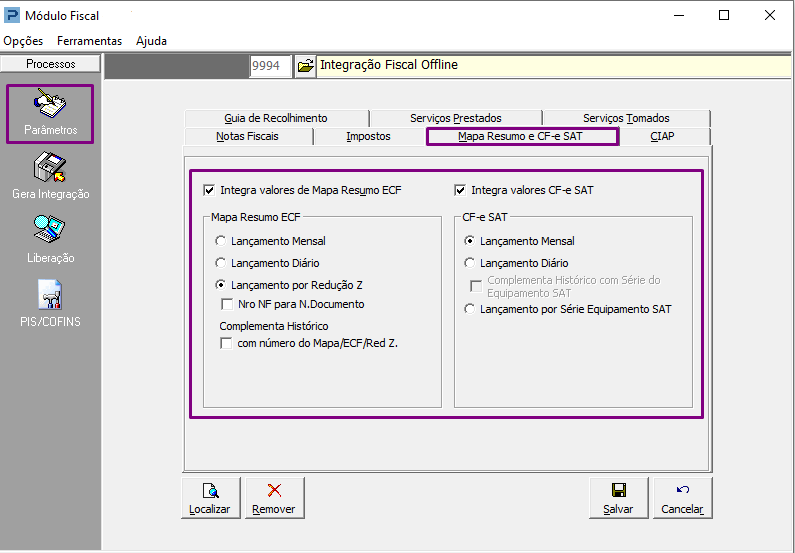Image resolution: width=795 pixels, height=553 pixels.
Task: Switch to Serviços Tomados tab
Action: coord(626,118)
